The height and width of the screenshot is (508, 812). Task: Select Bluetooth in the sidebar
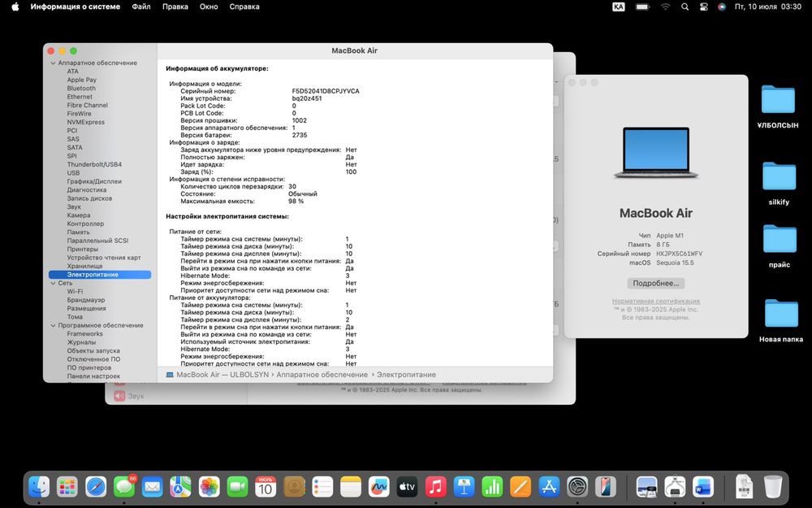[x=81, y=88]
